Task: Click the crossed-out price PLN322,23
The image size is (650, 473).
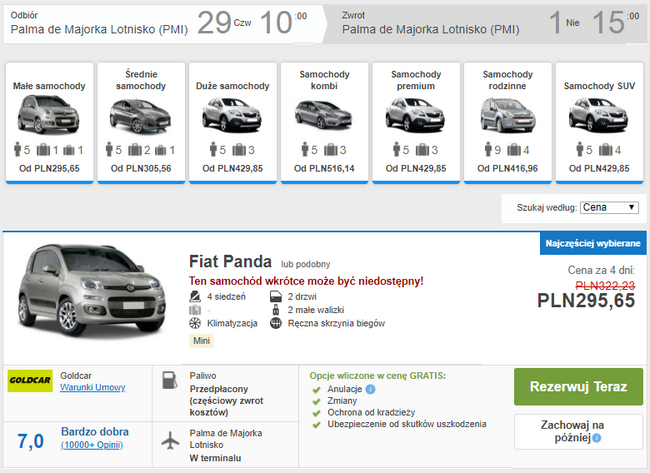Action: click(x=605, y=285)
